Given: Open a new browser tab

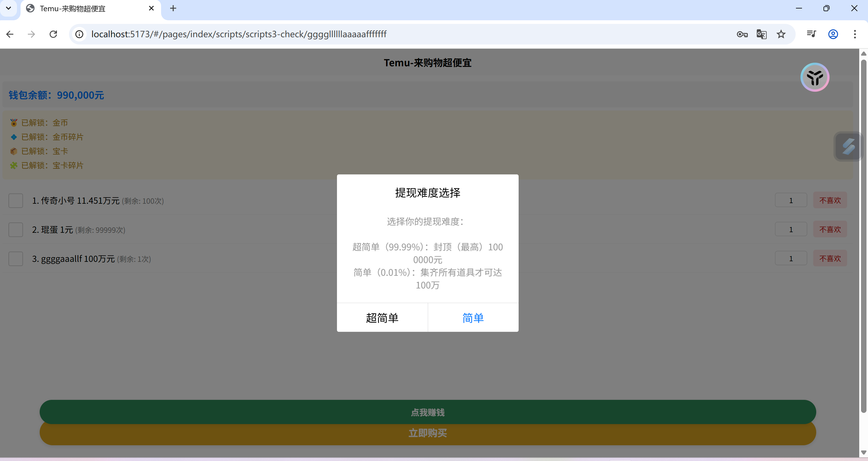Looking at the screenshot, I should 173,8.
